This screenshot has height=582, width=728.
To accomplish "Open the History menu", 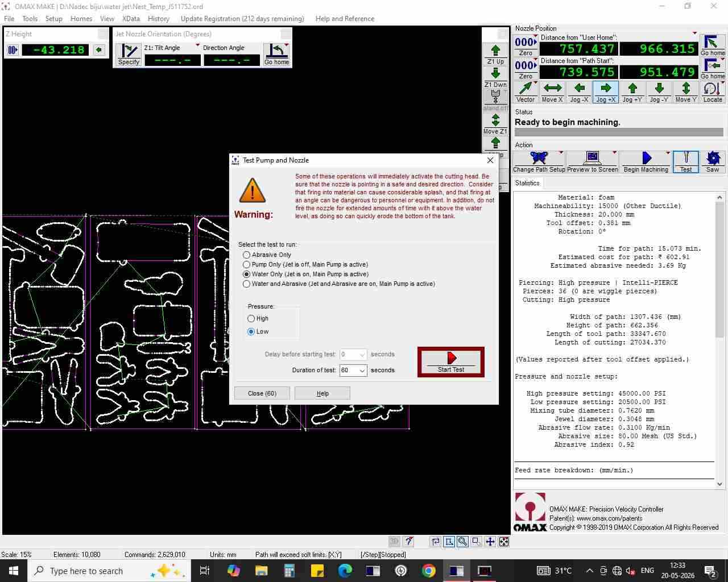I will click(x=159, y=19).
